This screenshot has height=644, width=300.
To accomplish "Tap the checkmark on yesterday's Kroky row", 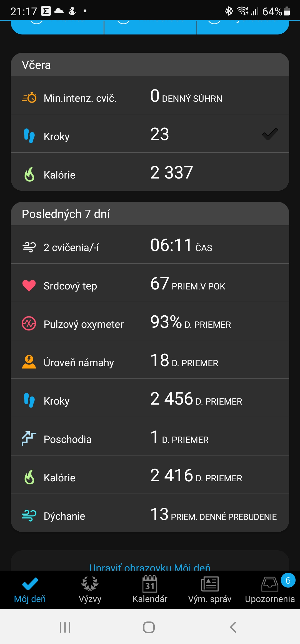I will tap(270, 134).
